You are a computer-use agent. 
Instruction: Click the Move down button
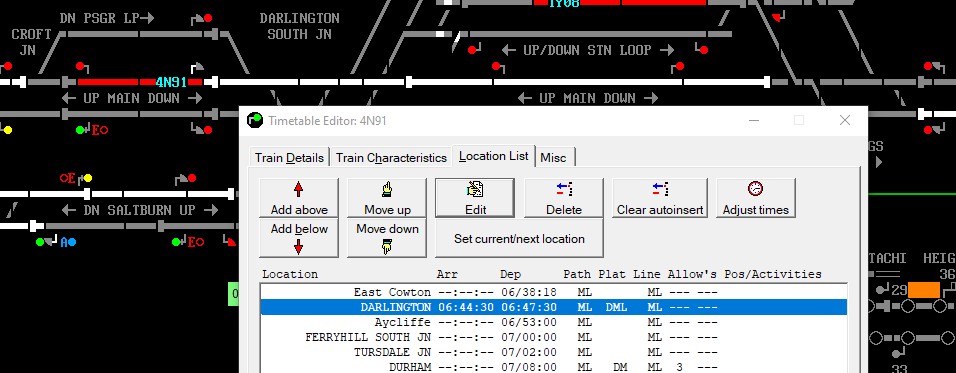tap(387, 238)
